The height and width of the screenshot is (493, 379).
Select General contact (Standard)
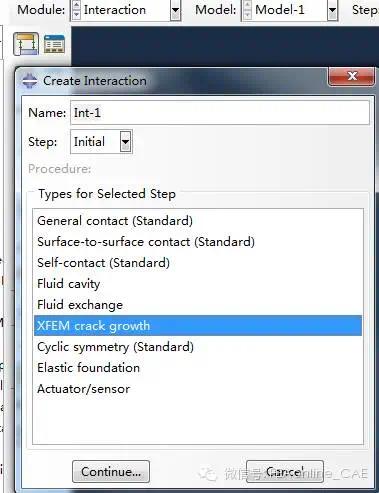[x=198, y=221]
